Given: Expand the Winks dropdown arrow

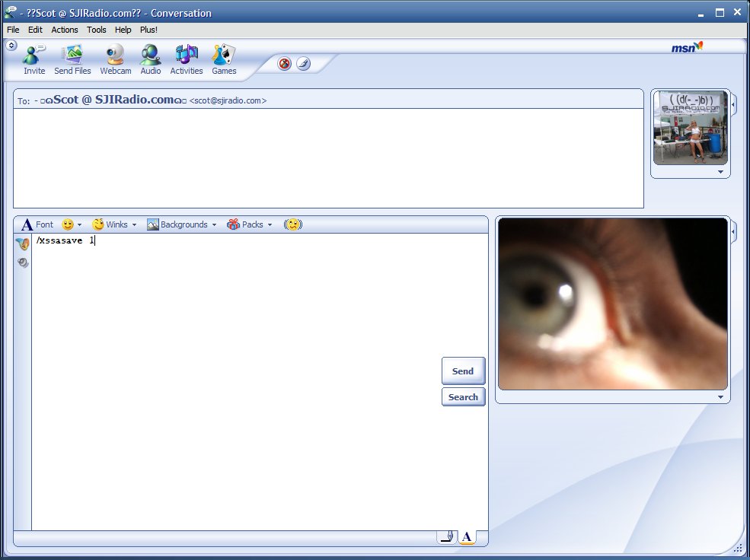Looking at the screenshot, I should coord(135,224).
